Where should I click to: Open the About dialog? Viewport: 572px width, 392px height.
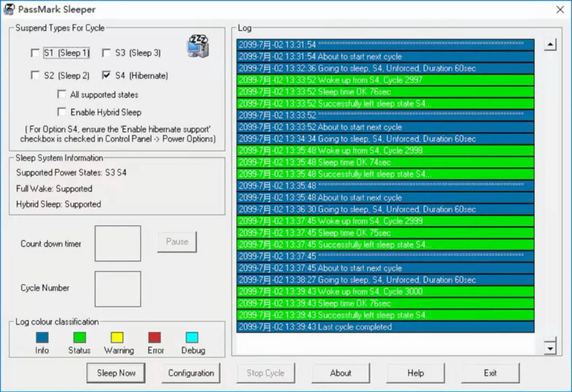click(x=341, y=373)
